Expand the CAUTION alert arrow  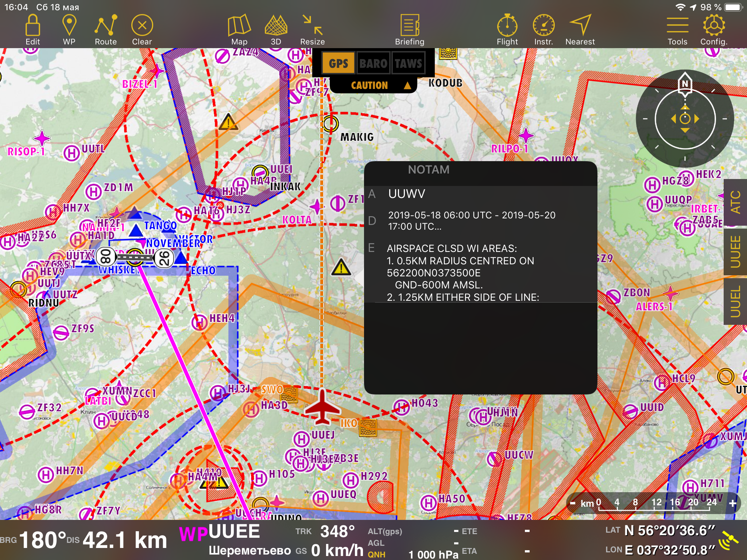tap(407, 86)
